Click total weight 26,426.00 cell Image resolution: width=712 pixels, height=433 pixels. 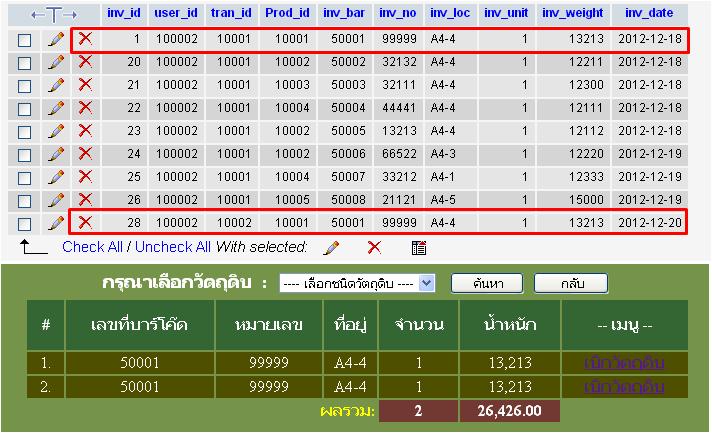(x=509, y=411)
